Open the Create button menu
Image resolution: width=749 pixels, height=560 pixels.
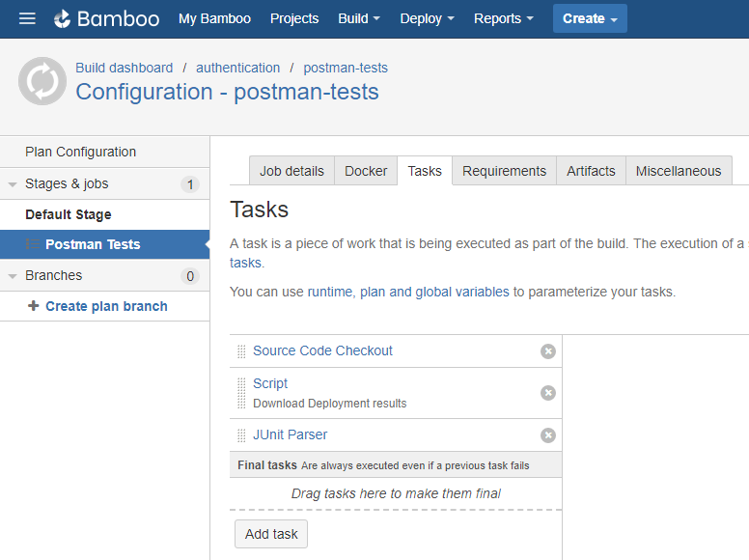(x=590, y=18)
